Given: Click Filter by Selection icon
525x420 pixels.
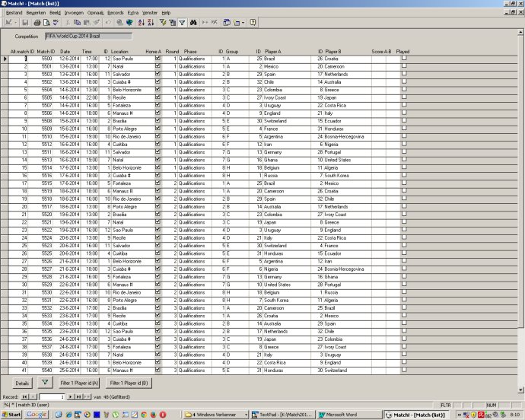Looking at the screenshot, I should pyautogui.click(x=163, y=22).
